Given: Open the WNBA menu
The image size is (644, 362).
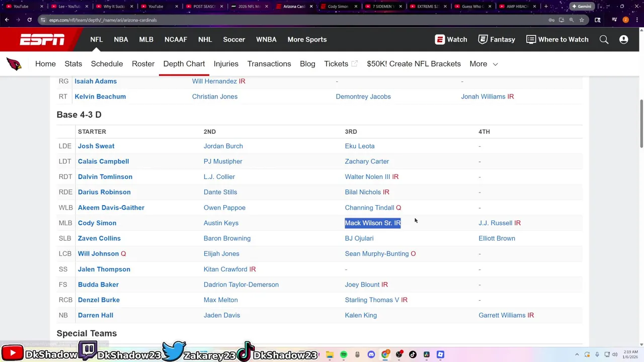Looking at the screenshot, I should click(266, 40).
